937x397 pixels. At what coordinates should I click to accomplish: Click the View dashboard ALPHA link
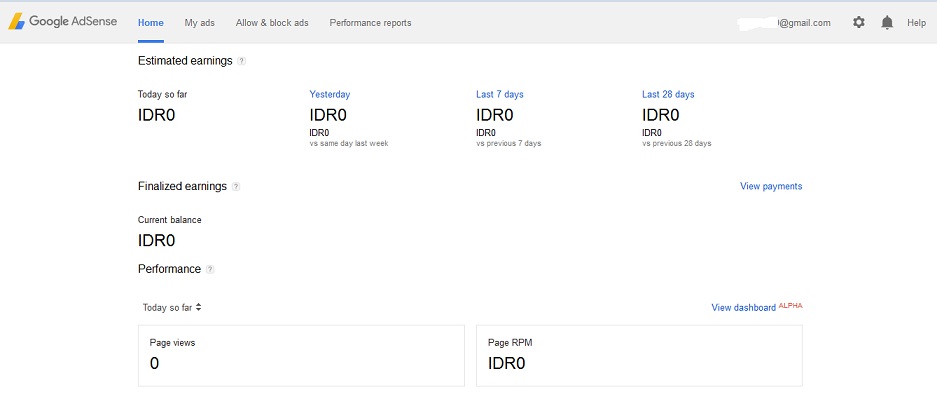757,307
